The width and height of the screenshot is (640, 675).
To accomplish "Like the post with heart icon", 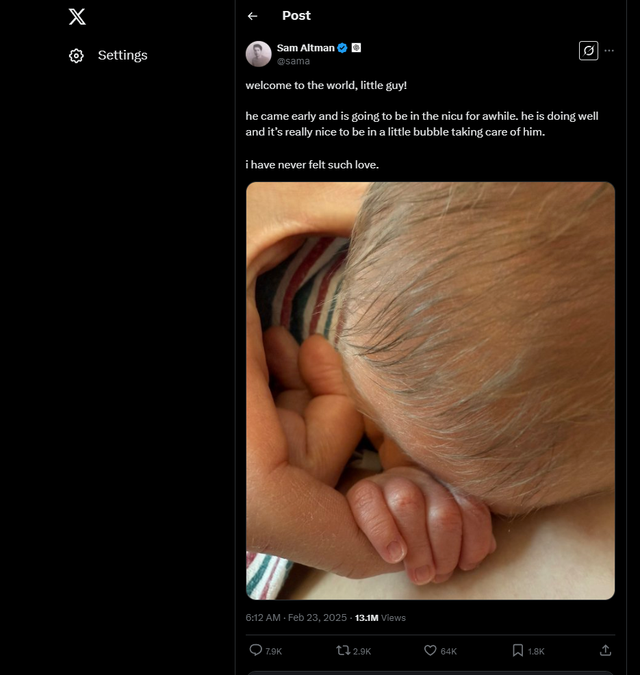I will click(x=431, y=650).
